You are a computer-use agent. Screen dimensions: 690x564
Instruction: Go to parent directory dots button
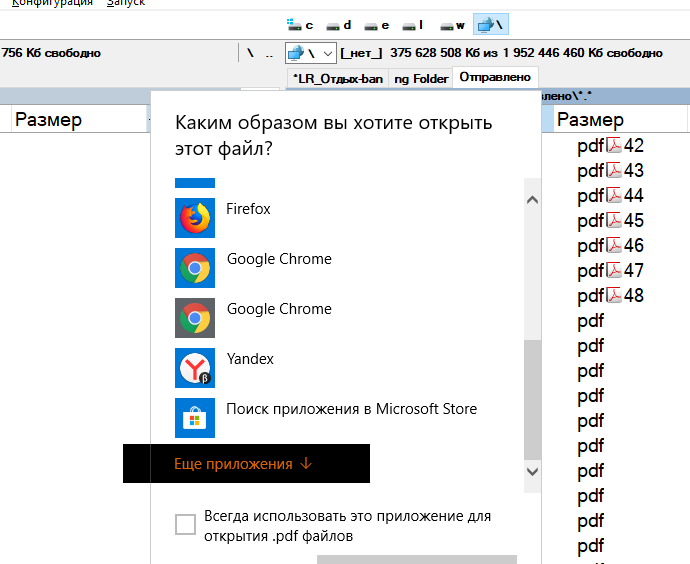(269, 53)
